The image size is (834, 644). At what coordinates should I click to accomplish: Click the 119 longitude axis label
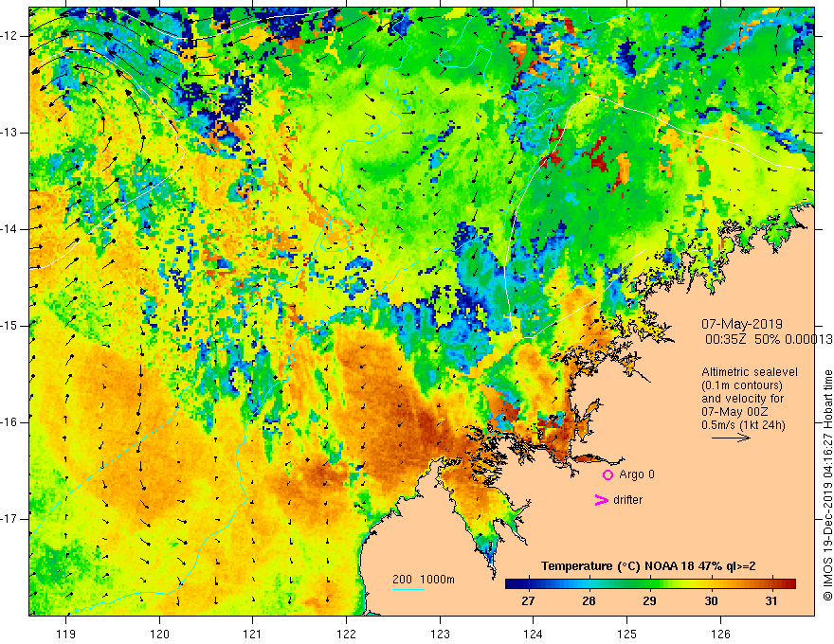(66, 634)
